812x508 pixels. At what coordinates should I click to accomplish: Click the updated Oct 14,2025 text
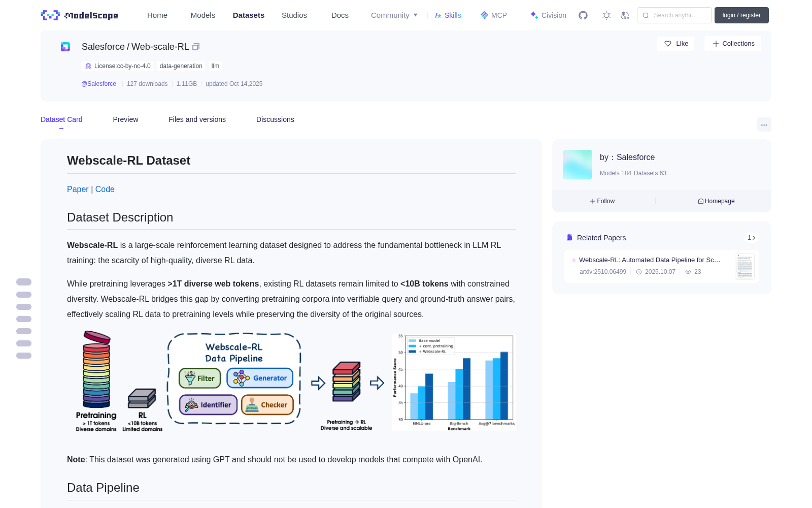pos(234,84)
